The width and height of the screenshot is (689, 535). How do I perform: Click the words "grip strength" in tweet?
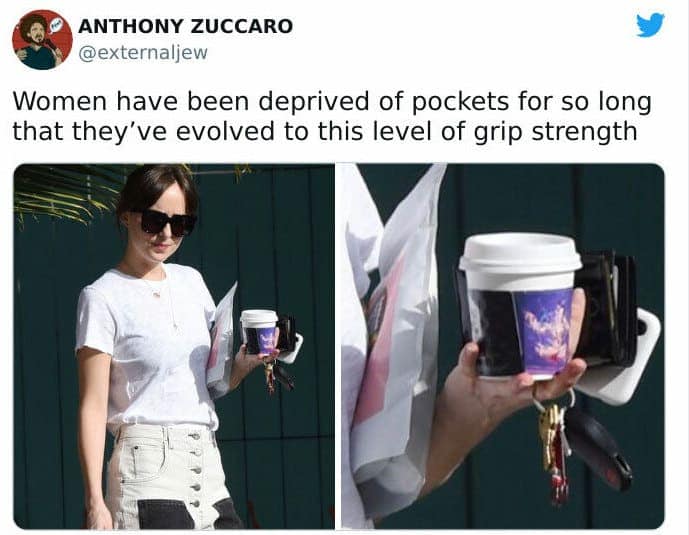pyautogui.click(x=555, y=132)
